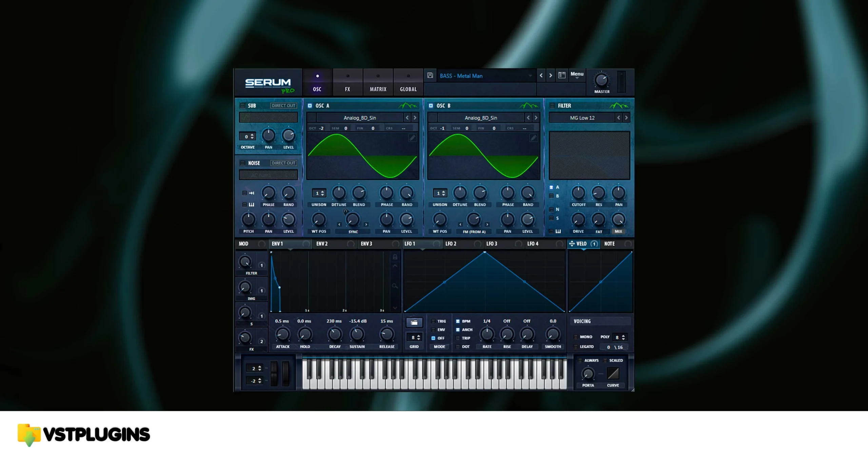The image size is (868, 460).
Task: Click the pitch bend up range stepper showing 2
Action: coord(255,368)
